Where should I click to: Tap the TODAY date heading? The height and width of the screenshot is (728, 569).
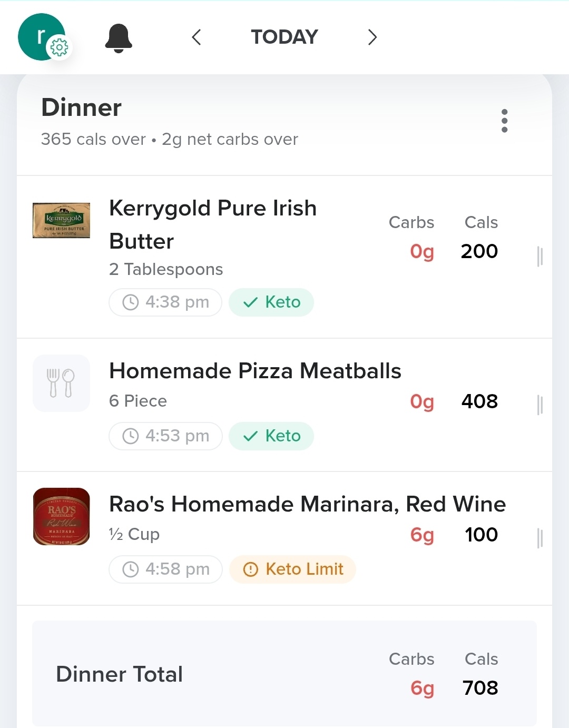284,37
